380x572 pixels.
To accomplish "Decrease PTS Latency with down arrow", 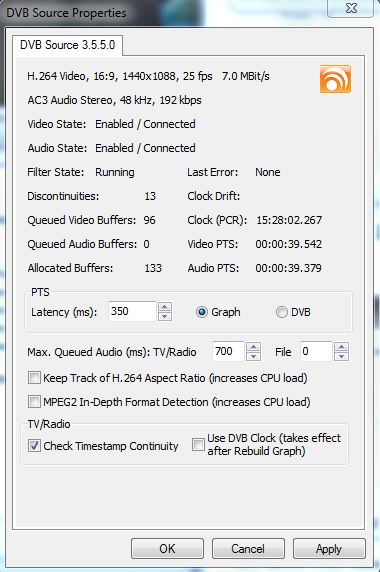I will [x=165, y=316].
